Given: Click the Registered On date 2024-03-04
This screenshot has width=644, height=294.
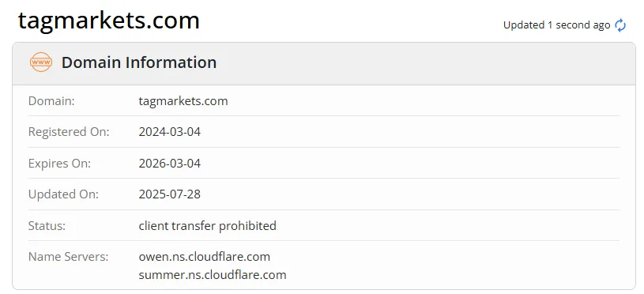Looking at the screenshot, I should 170,132.
